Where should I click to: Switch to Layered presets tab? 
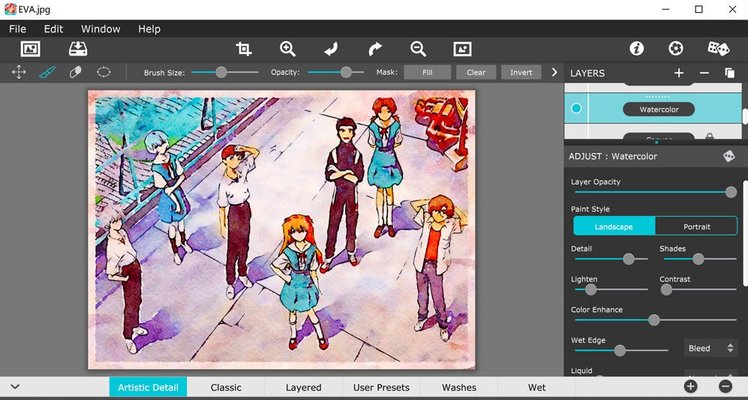(x=303, y=387)
